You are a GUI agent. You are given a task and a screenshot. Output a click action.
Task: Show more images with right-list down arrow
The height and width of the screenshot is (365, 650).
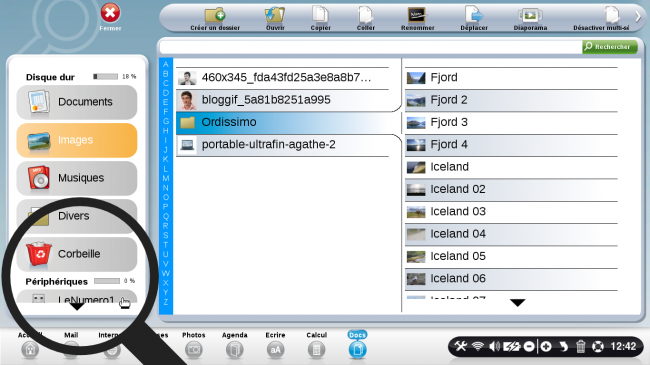click(517, 303)
